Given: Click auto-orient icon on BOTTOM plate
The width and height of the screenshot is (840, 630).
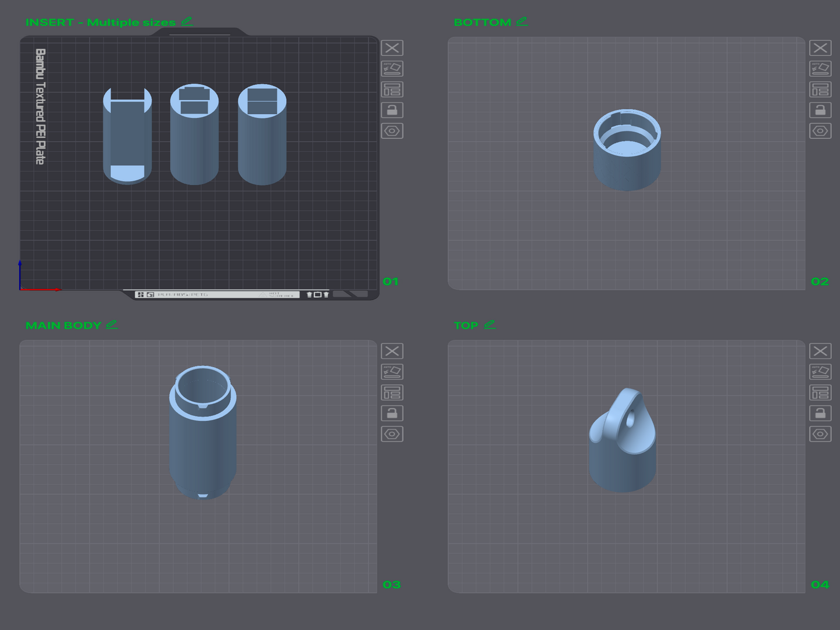Looking at the screenshot, I should (820, 69).
